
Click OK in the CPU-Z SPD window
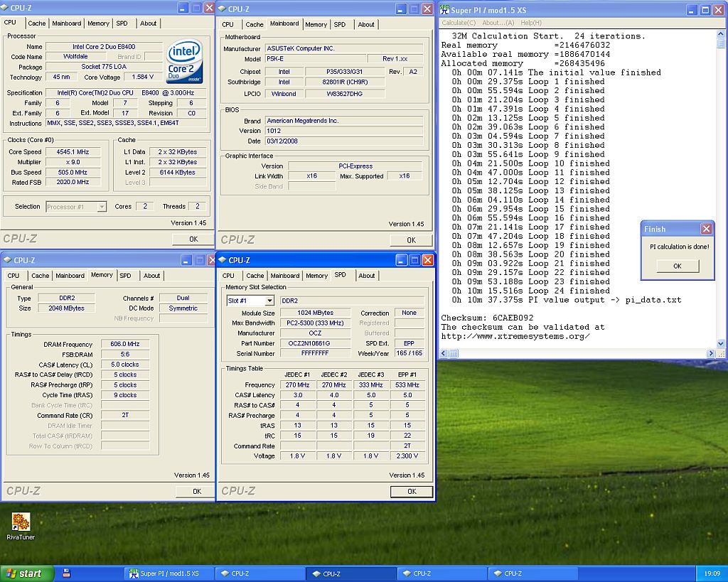[412, 492]
